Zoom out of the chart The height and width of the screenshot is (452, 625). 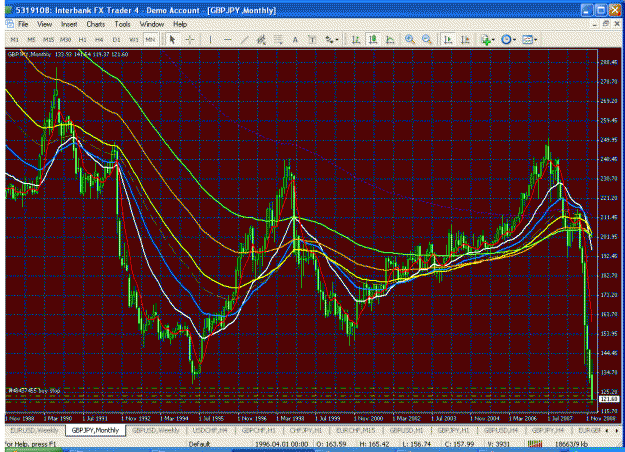426,39
